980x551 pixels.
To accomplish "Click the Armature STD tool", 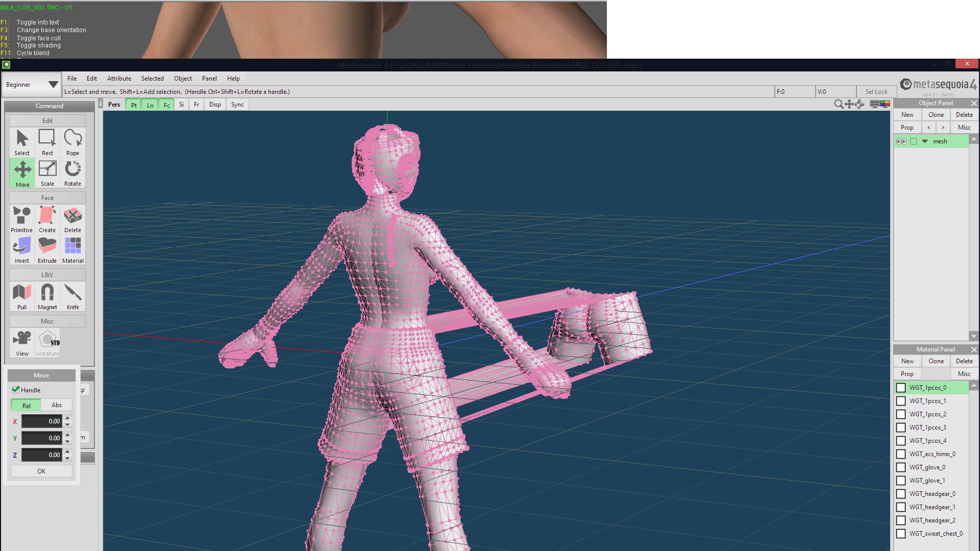I will (47, 343).
